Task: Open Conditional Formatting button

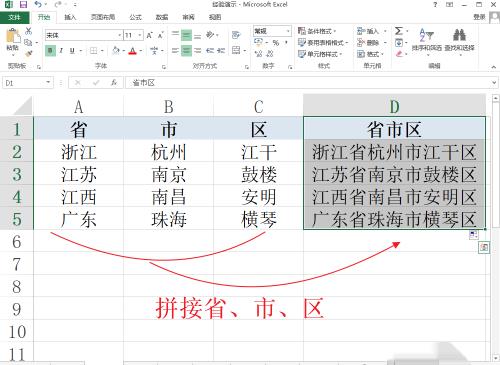Action: [x=317, y=31]
